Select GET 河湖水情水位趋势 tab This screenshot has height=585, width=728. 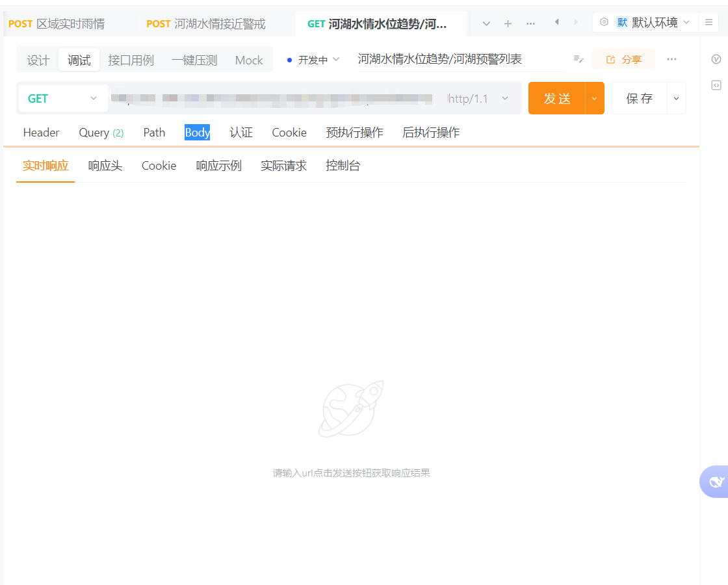click(x=377, y=23)
